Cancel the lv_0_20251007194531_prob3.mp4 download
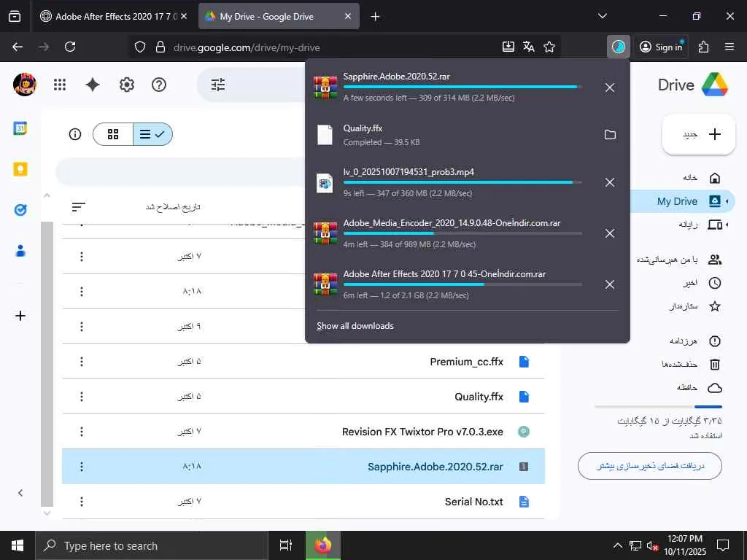 (609, 182)
